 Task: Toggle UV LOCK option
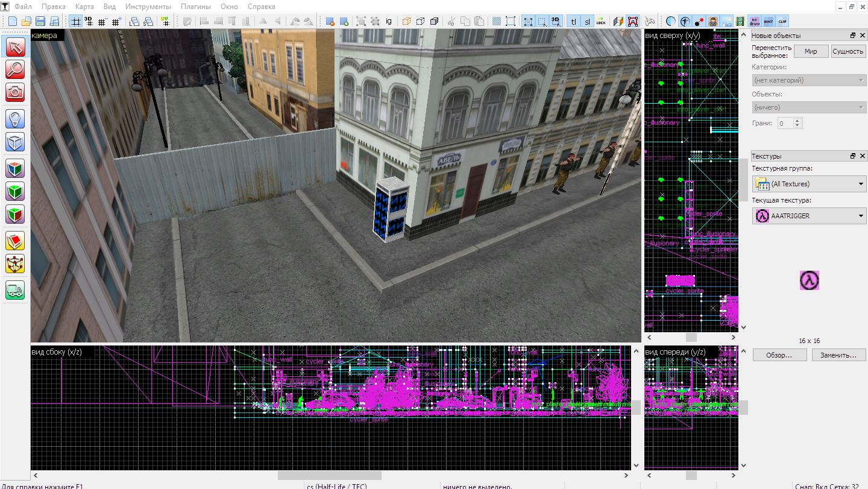pos(601,21)
